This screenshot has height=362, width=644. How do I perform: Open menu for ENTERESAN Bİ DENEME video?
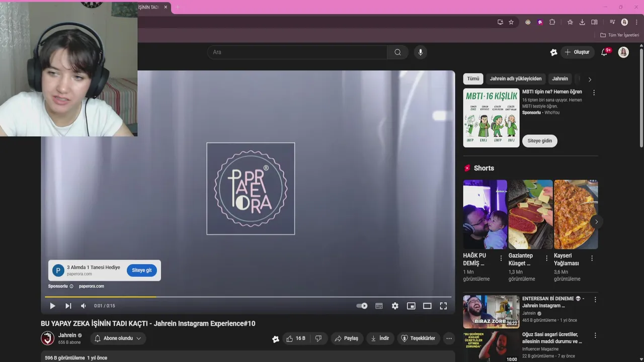point(595,300)
